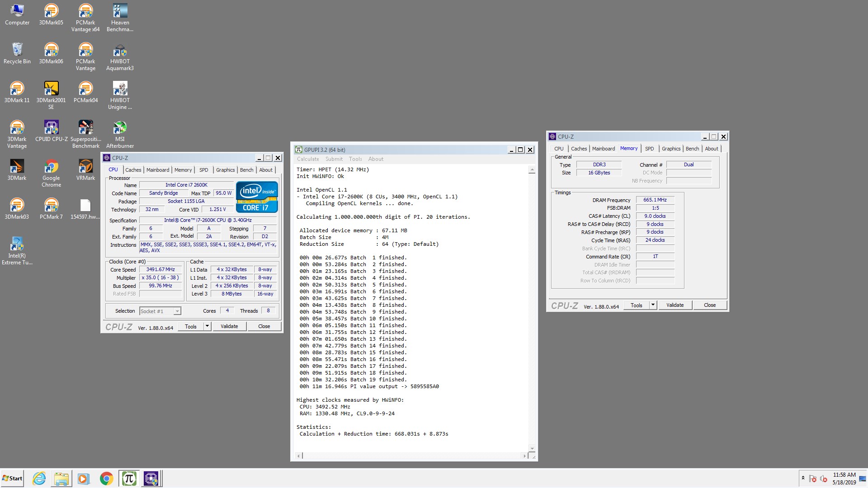Show hidden system tray icons

803,478
